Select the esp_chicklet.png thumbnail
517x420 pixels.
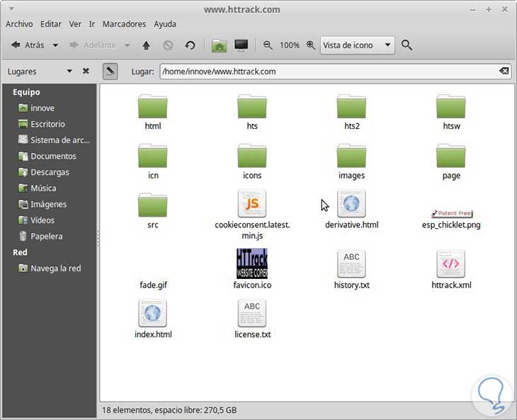451,213
